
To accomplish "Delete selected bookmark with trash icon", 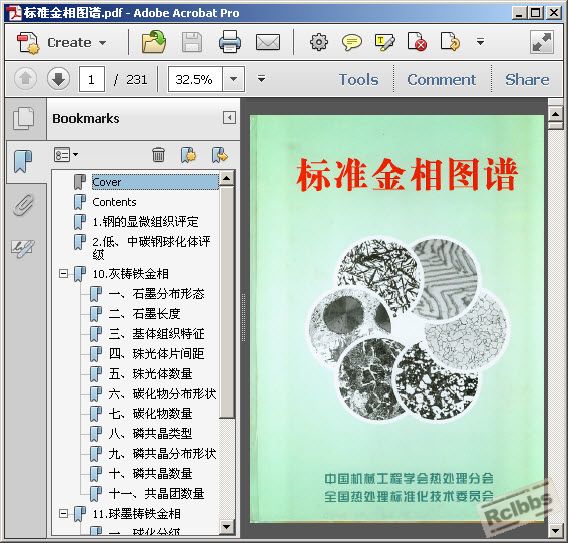I will (x=158, y=155).
